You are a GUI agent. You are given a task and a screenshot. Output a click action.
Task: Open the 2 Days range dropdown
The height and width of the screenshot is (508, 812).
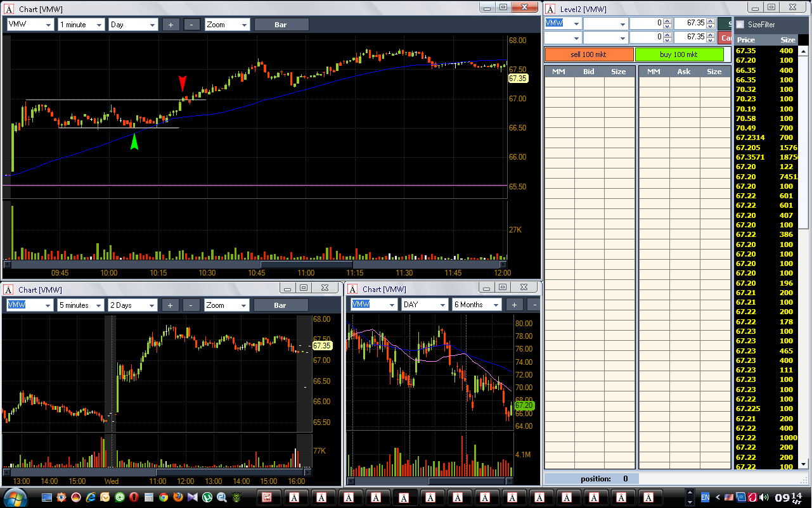pos(151,305)
